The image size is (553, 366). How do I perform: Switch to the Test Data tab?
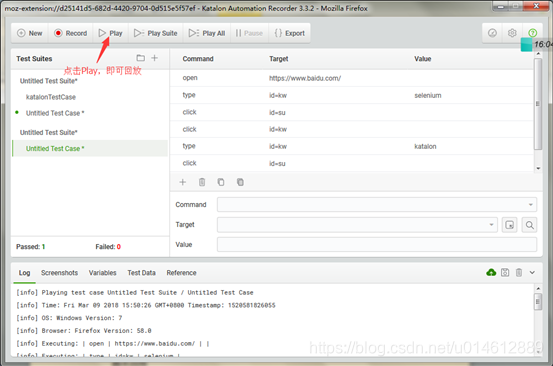141,273
